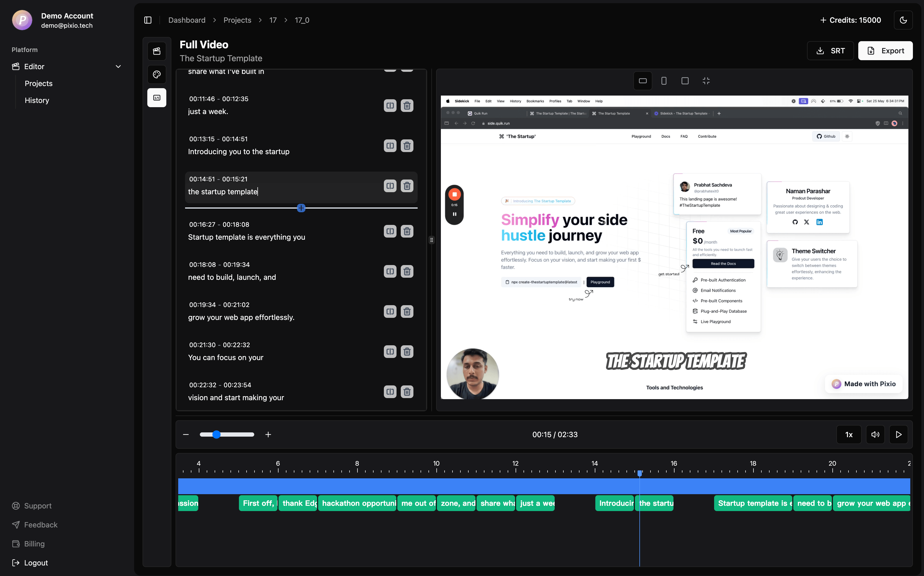Delete 'grow your web app effortlessly.' caption
Image resolution: width=924 pixels, height=576 pixels.
407,311
